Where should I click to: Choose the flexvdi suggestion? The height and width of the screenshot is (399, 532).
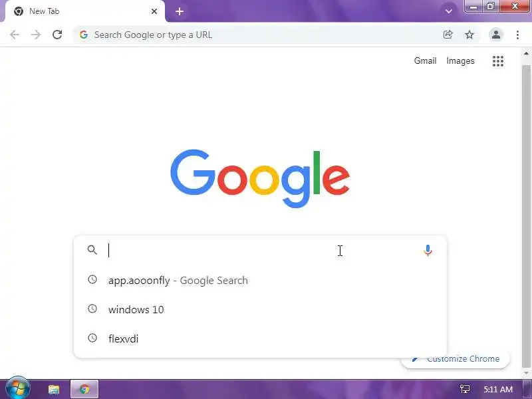tap(260, 338)
